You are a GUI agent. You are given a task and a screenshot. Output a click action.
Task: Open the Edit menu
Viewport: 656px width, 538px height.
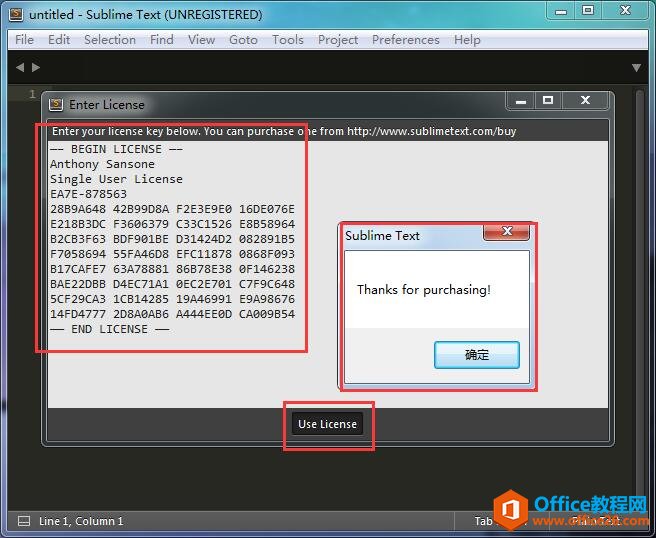(x=59, y=40)
